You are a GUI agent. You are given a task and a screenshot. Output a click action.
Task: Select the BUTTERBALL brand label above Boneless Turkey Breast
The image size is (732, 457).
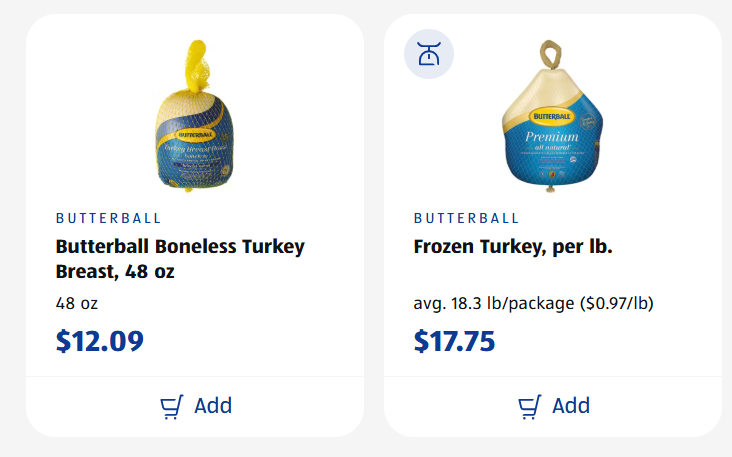[x=108, y=218]
